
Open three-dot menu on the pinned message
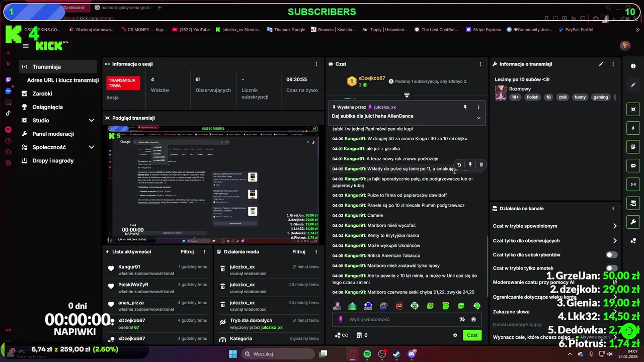[x=478, y=107]
